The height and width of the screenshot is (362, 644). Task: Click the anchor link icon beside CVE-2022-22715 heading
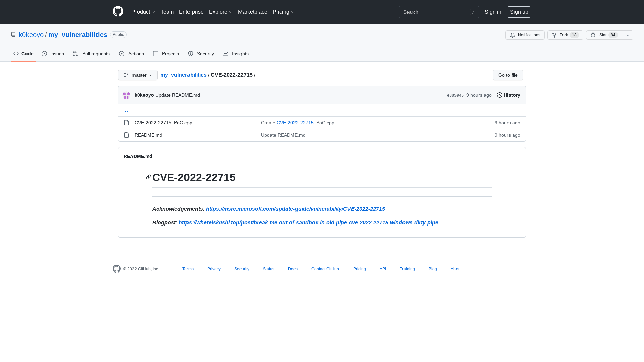coord(148,177)
